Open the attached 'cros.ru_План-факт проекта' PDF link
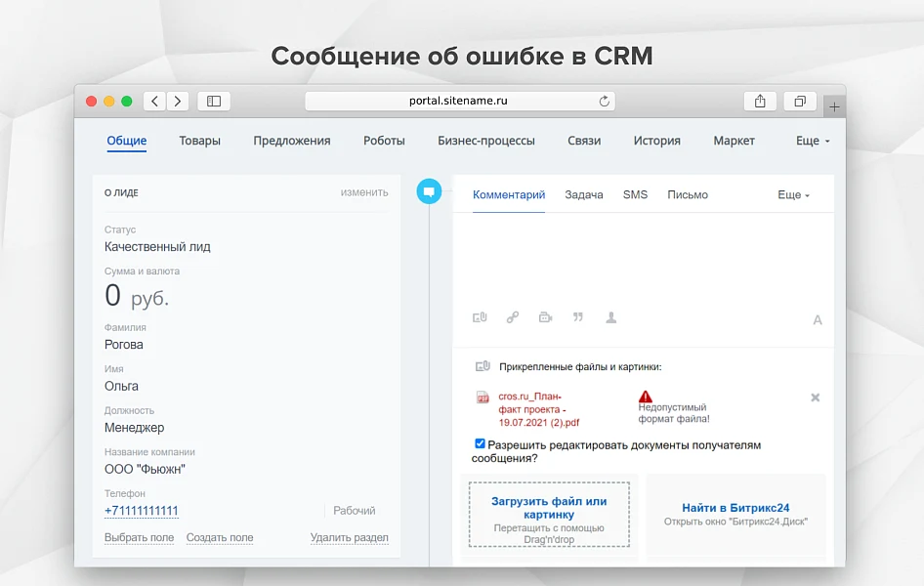 (538, 409)
